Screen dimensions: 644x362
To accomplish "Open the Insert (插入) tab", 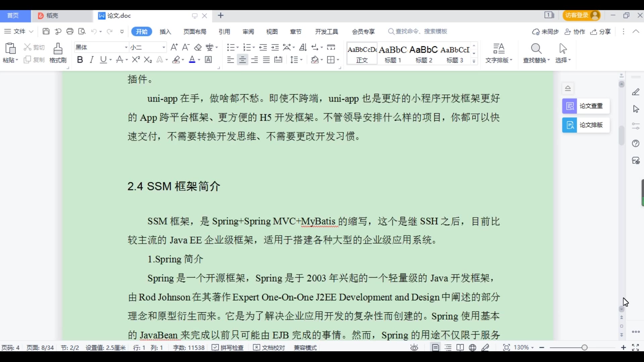I will 165,32.
